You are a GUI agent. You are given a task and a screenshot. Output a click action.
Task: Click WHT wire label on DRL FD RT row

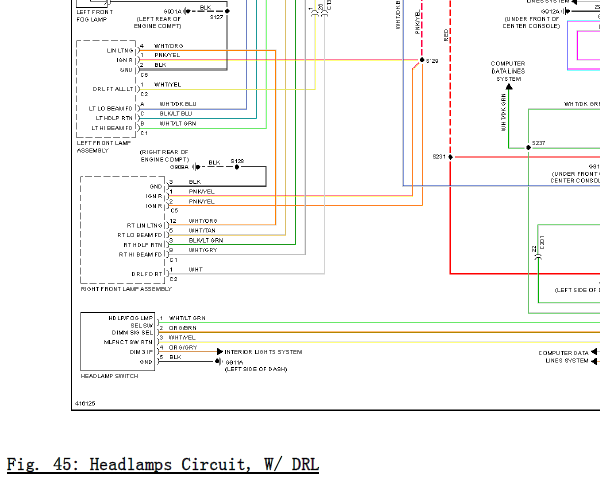196,269
